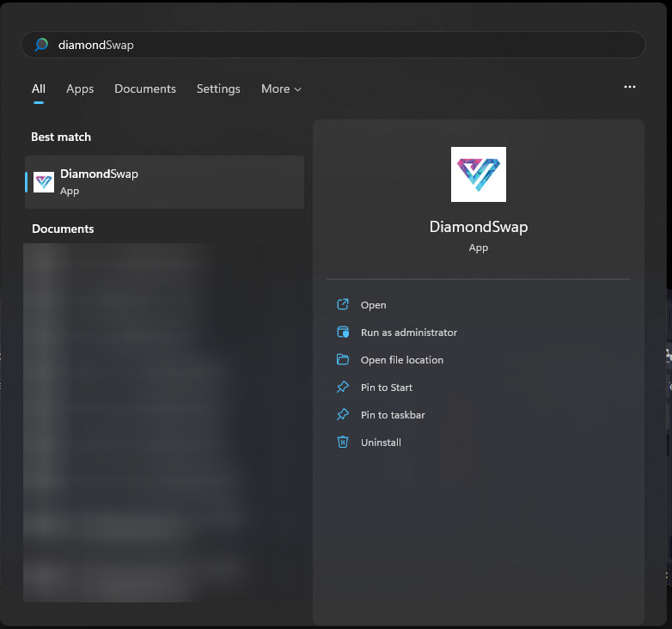
Task: Switch to the Settings tab
Action: pyautogui.click(x=218, y=89)
